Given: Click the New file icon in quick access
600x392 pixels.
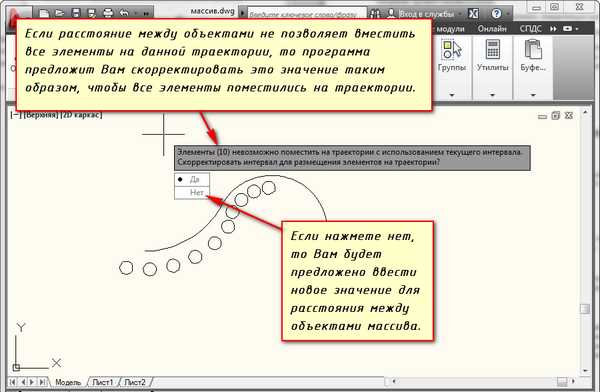Looking at the screenshot, I should pos(44,13).
